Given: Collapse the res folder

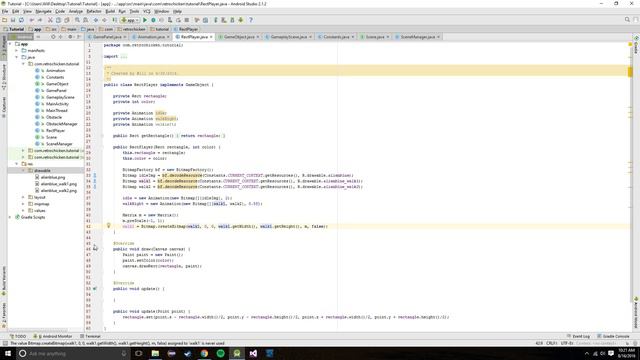Looking at the screenshot, I should point(17,164).
